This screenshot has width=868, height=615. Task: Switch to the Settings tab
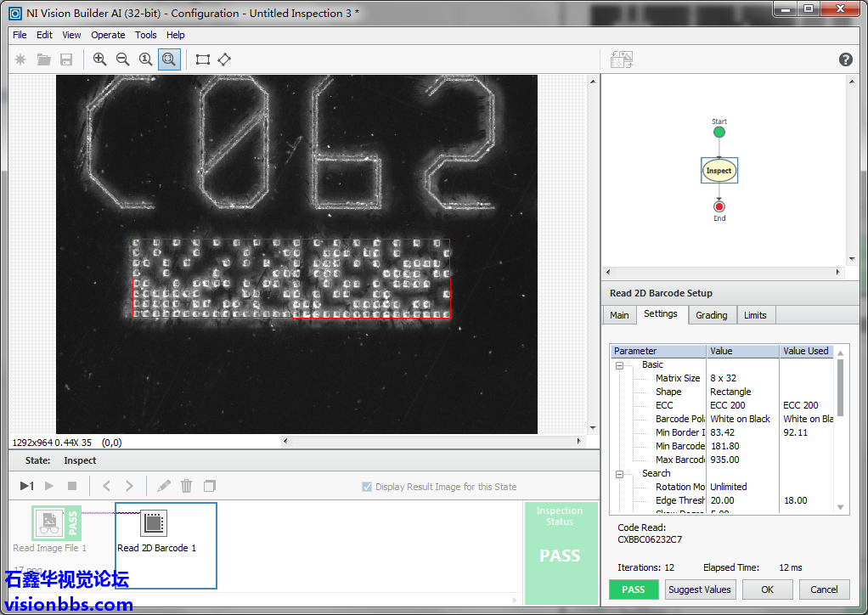[x=661, y=313]
